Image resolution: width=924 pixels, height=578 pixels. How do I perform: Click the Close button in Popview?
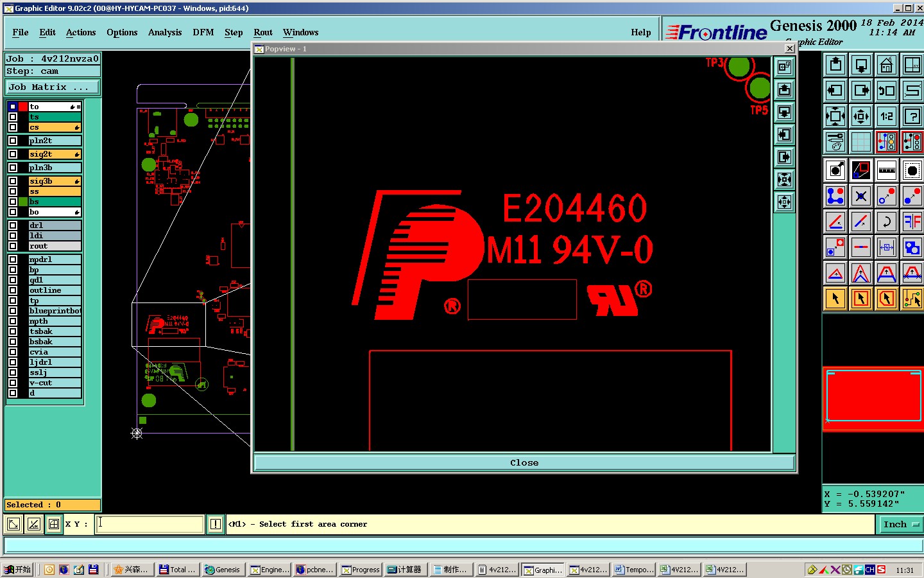click(524, 462)
